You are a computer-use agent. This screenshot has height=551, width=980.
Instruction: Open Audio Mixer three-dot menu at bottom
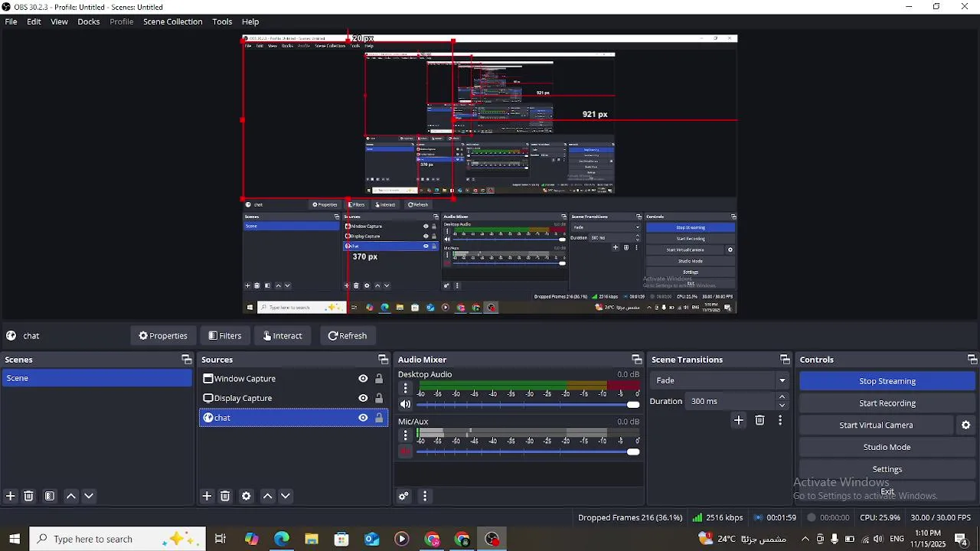coord(425,496)
